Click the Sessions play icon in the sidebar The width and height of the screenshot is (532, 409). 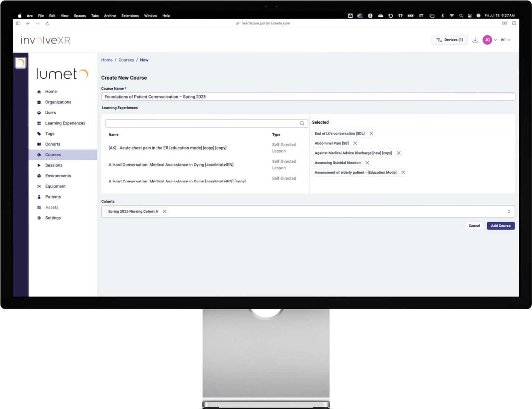(39, 165)
